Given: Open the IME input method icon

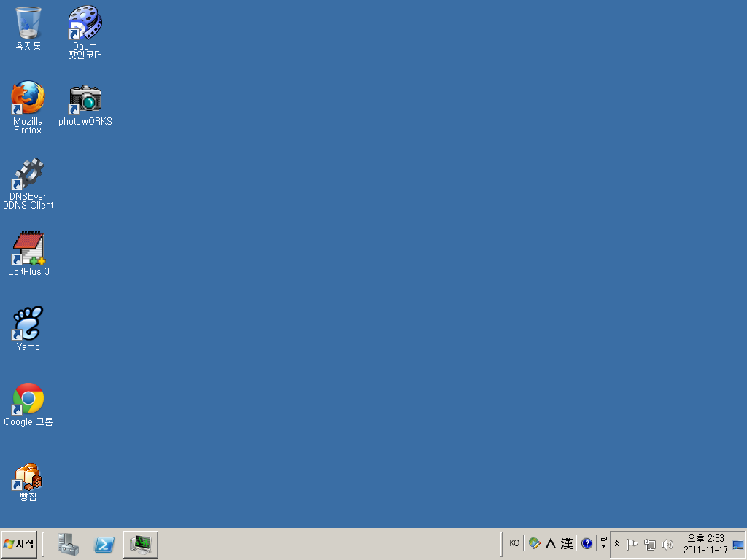Looking at the screenshot, I should click(534, 543).
